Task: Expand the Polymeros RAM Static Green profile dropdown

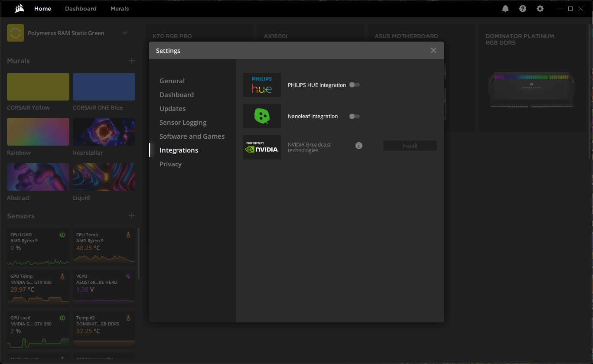Action: click(x=125, y=33)
